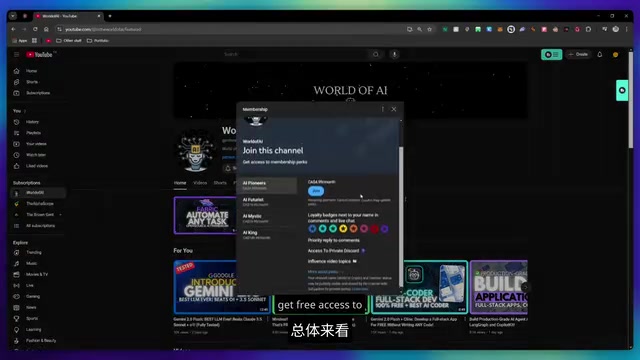Viewport: 640px width, 360px height.
Task: Start voice search with the microphone
Action: pos(394,54)
